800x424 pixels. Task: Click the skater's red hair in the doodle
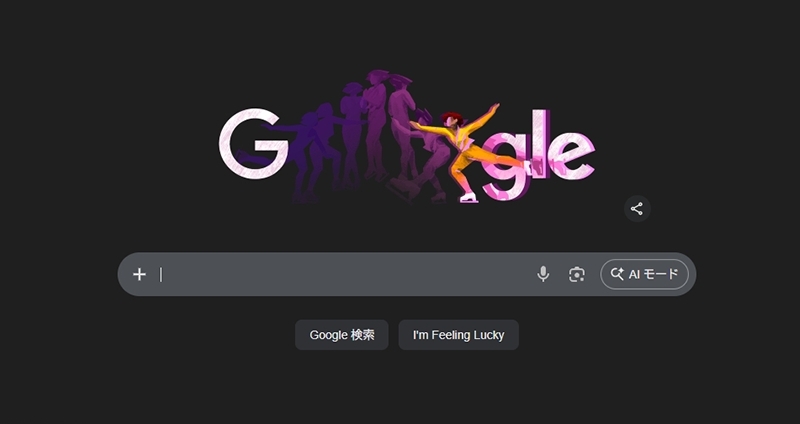click(x=452, y=118)
